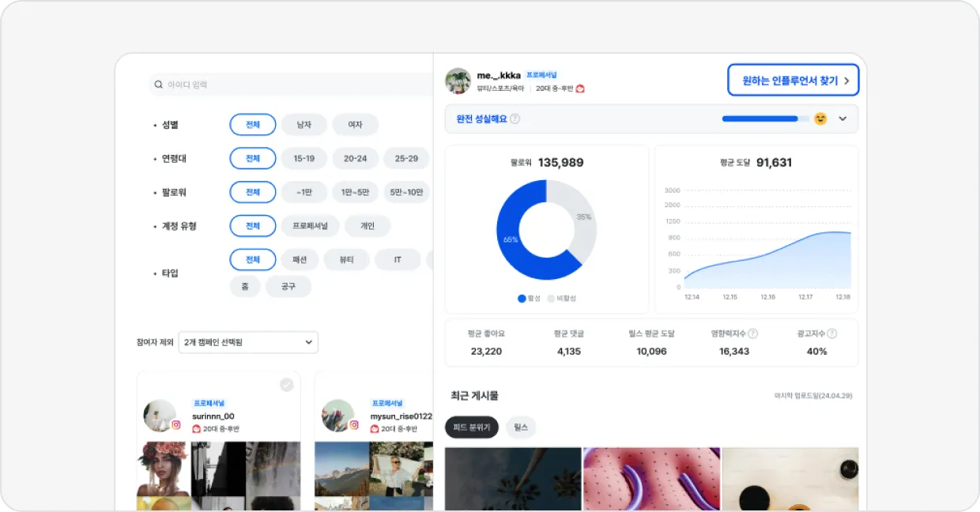Select the 20-24 age filter
This screenshot has width=980, height=512.
tap(356, 158)
